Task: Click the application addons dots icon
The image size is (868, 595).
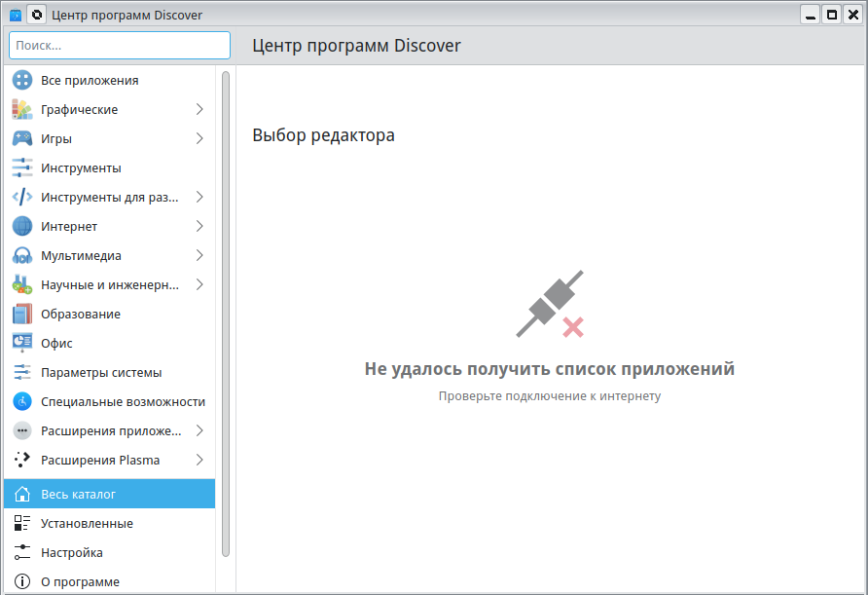Action: [22, 431]
